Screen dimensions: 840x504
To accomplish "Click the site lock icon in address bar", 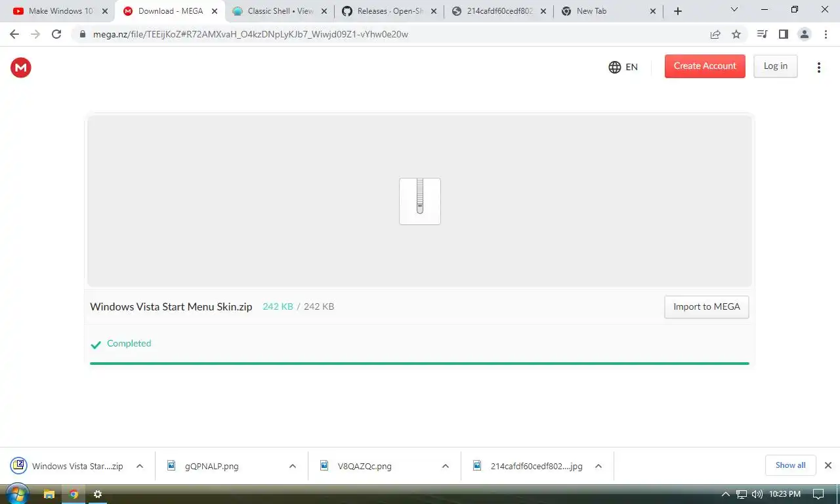I will click(x=83, y=34).
